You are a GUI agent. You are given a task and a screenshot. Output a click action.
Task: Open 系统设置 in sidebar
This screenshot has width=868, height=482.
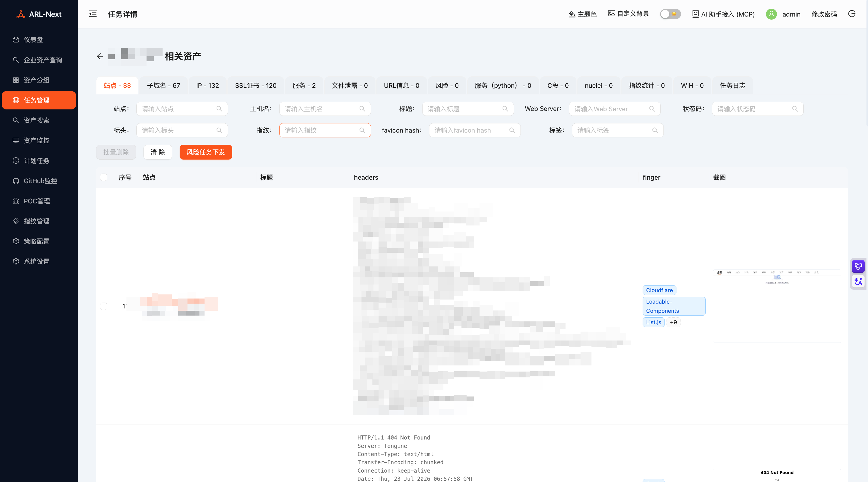pos(39,262)
